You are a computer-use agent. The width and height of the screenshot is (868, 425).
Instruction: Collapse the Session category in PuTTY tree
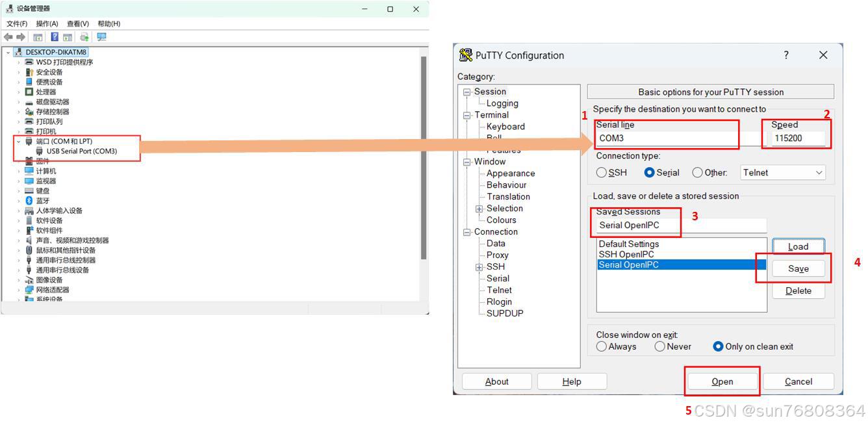466,92
